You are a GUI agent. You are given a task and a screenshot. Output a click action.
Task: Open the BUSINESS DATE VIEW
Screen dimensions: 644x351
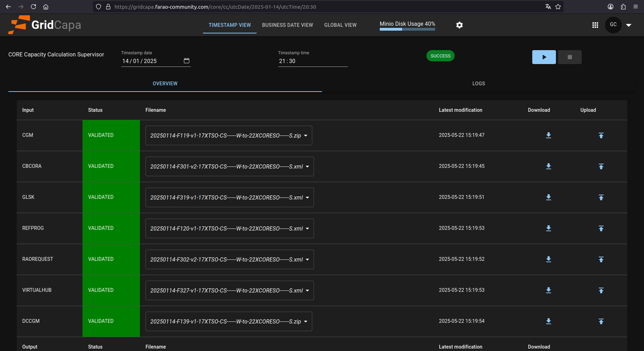click(x=288, y=25)
